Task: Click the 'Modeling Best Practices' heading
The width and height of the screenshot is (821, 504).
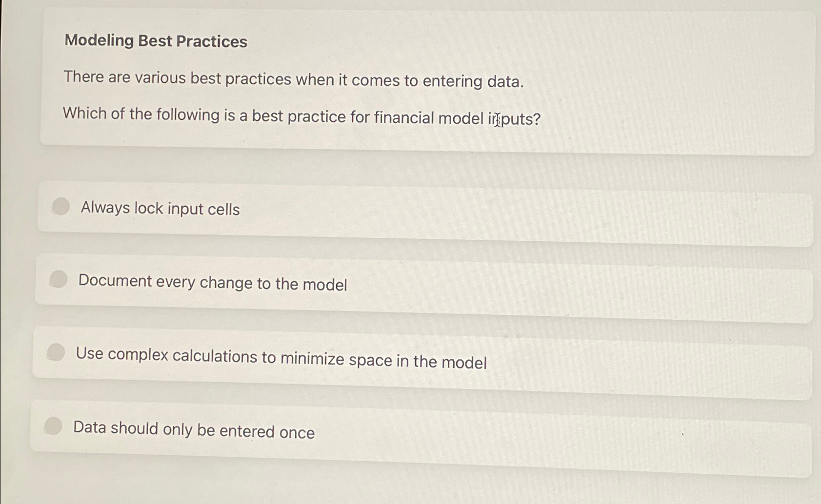Action: tap(156, 41)
